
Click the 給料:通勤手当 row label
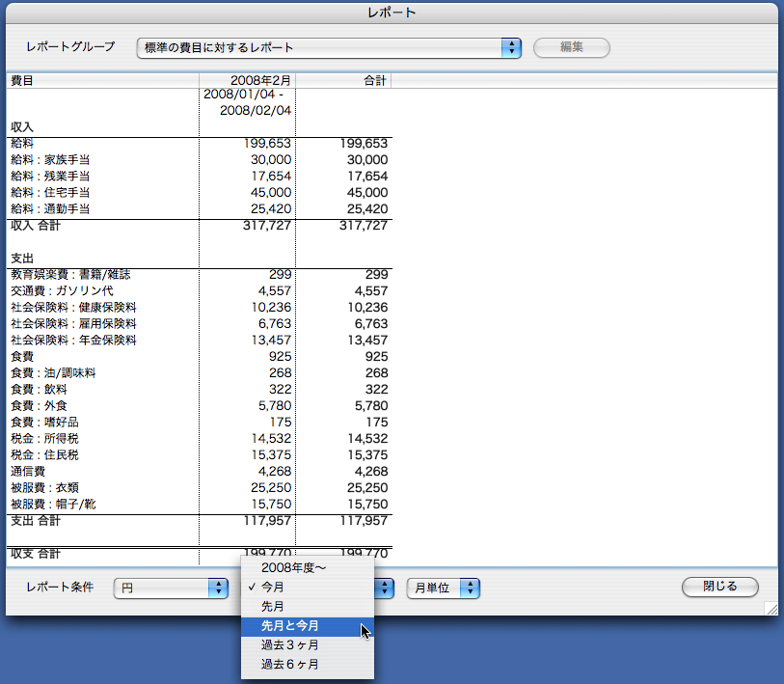(x=50, y=209)
